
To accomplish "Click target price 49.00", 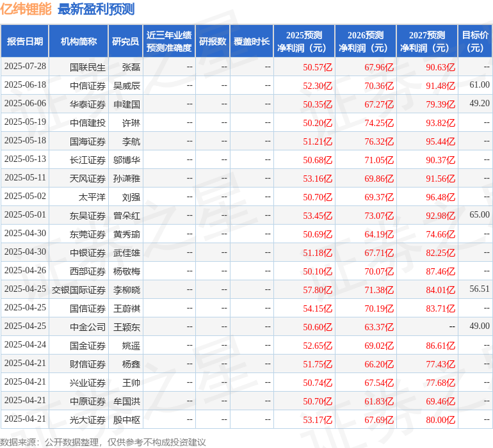I will coord(480,326).
